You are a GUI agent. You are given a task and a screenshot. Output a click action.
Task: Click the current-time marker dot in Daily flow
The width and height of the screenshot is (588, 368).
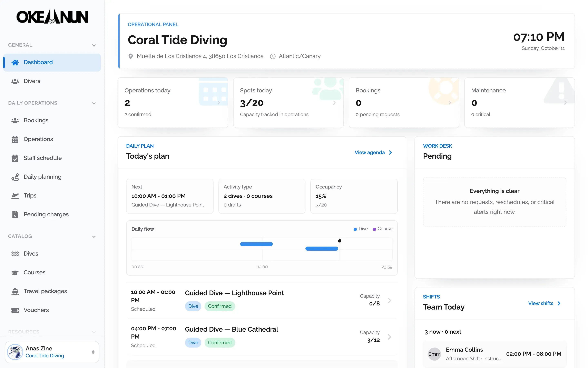340,241
